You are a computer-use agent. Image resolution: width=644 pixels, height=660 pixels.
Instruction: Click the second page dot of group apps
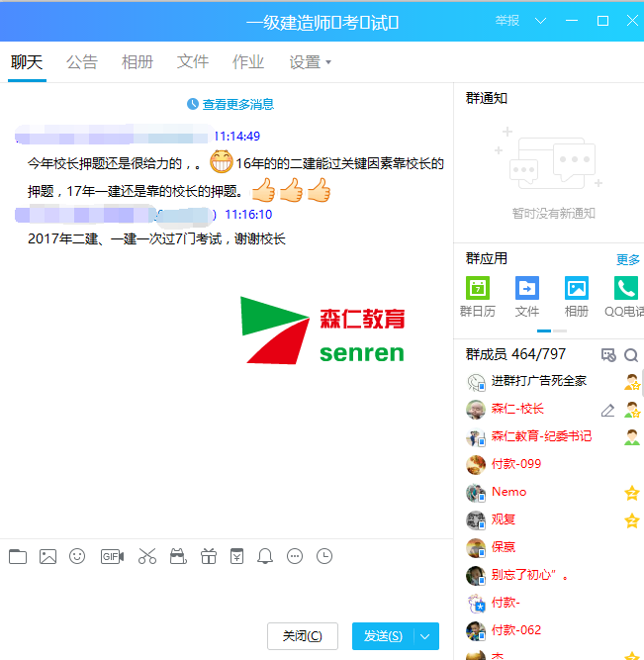point(560,331)
